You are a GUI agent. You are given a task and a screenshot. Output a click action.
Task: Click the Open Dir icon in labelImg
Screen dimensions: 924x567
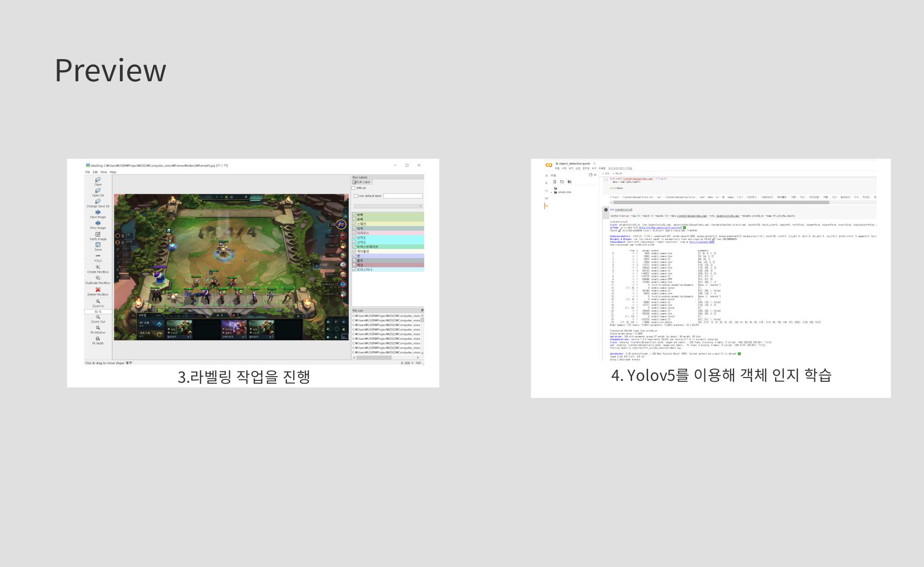coord(98,191)
